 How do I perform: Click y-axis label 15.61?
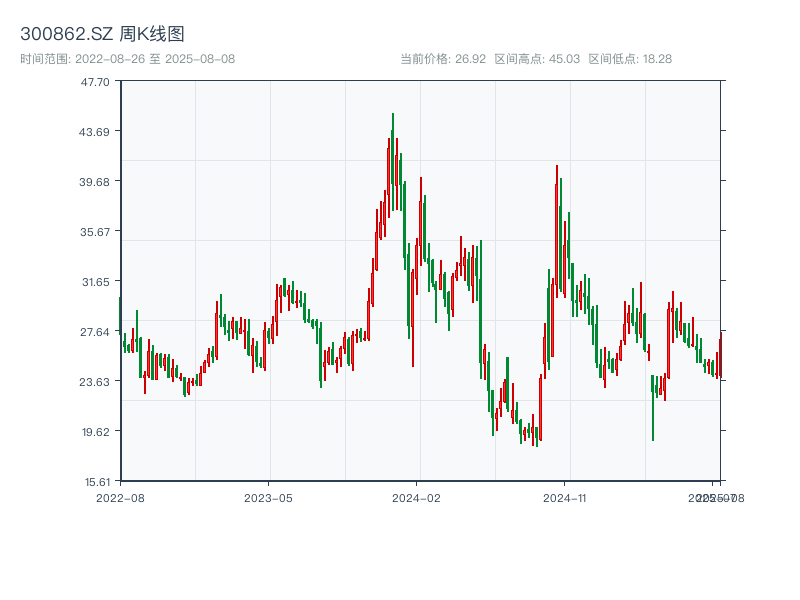point(97,482)
